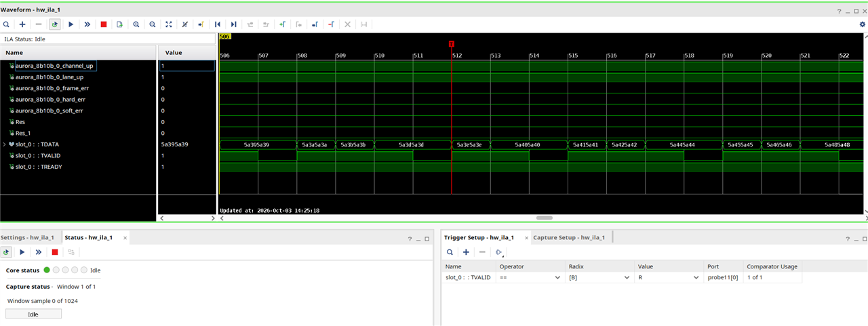The width and height of the screenshot is (868, 326).
Task: Zoom in on waveform
Action: [x=136, y=24]
